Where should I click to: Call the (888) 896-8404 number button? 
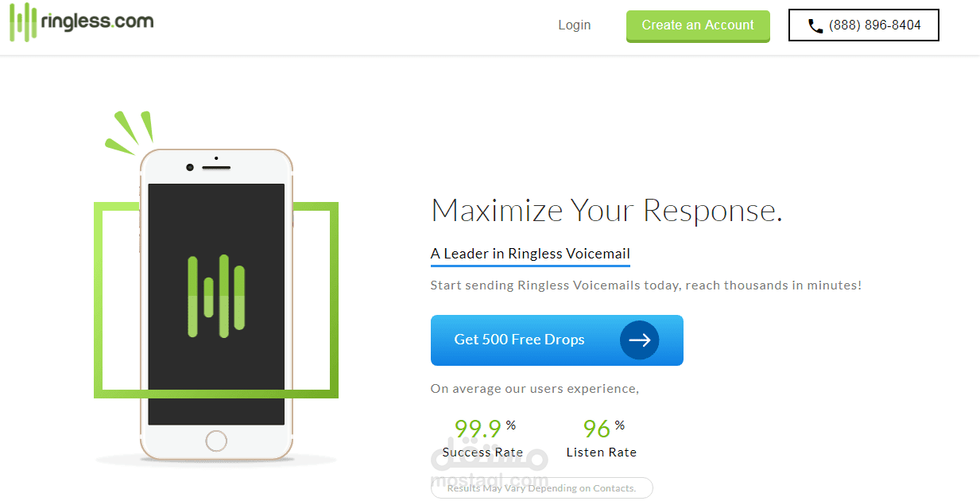point(864,25)
